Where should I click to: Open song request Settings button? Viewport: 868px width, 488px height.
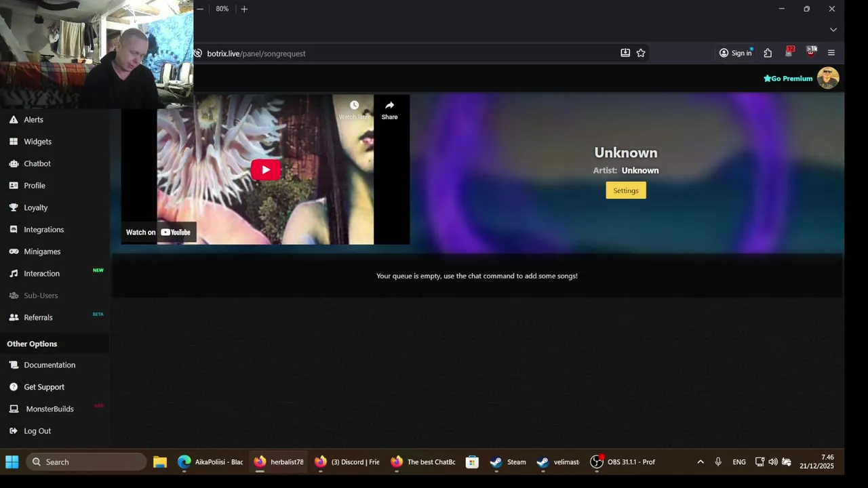point(626,190)
